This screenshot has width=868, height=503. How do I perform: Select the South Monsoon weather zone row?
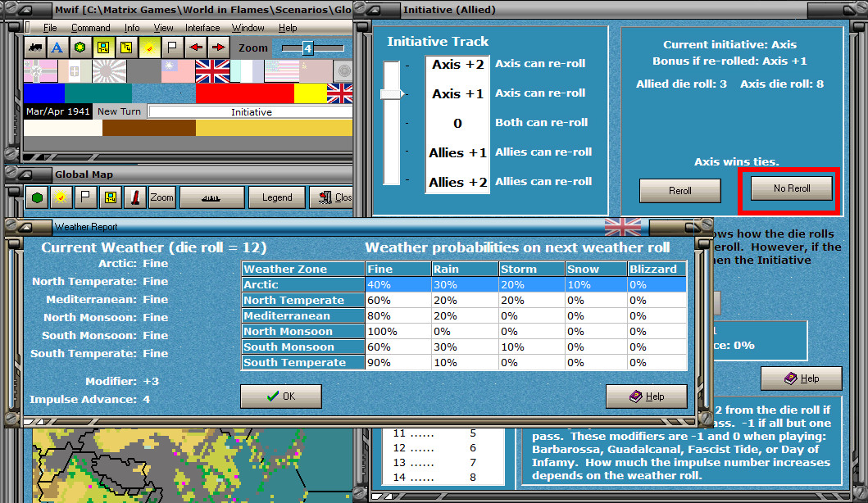(x=464, y=347)
